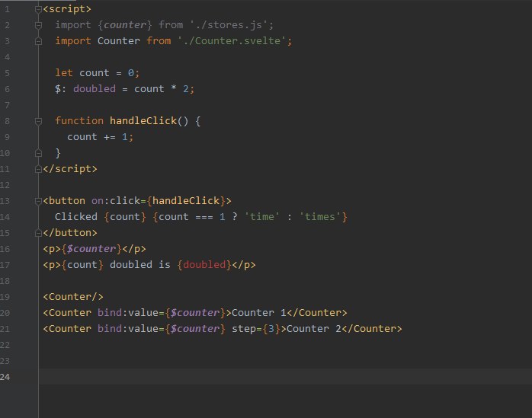Click the self-closing <Counter/> tag

pyautogui.click(x=73, y=297)
